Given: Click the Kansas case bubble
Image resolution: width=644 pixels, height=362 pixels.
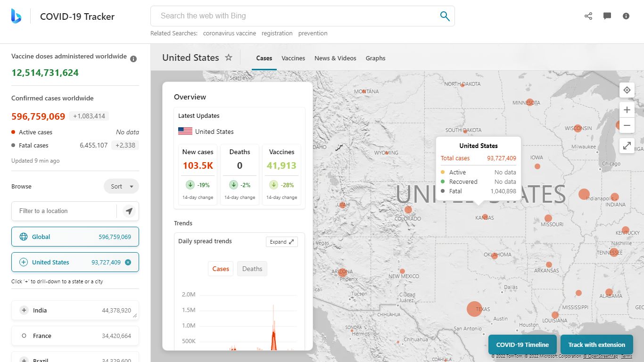Looking at the screenshot, I should (485, 217).
